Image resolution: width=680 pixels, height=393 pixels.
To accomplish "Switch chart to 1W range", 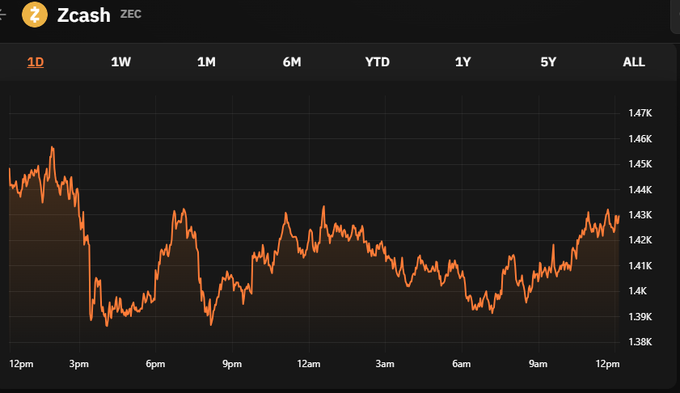I will 121,62.
